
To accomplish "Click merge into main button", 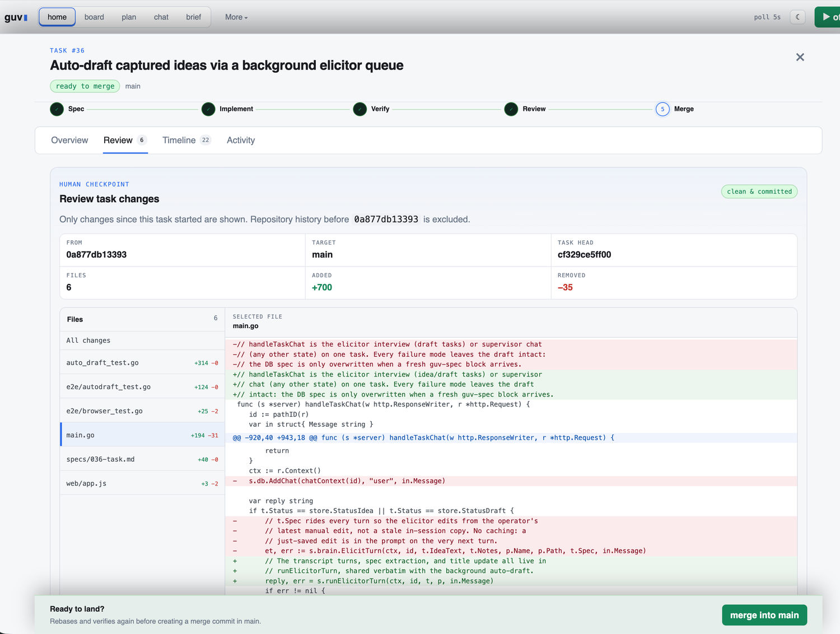I will [x=764, y=615].
